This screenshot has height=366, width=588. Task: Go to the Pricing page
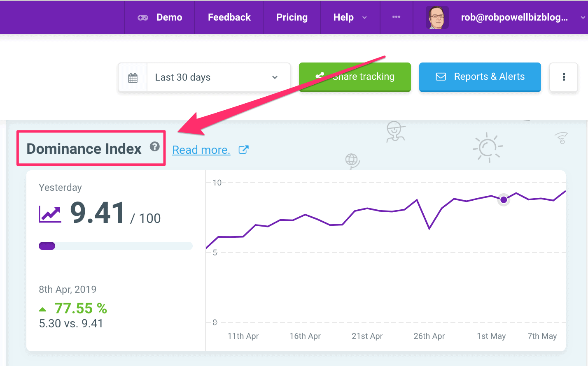pos(292,17)
